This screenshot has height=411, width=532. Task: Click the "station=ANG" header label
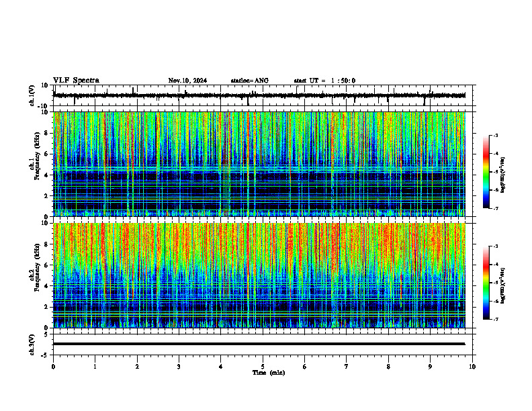250,81
